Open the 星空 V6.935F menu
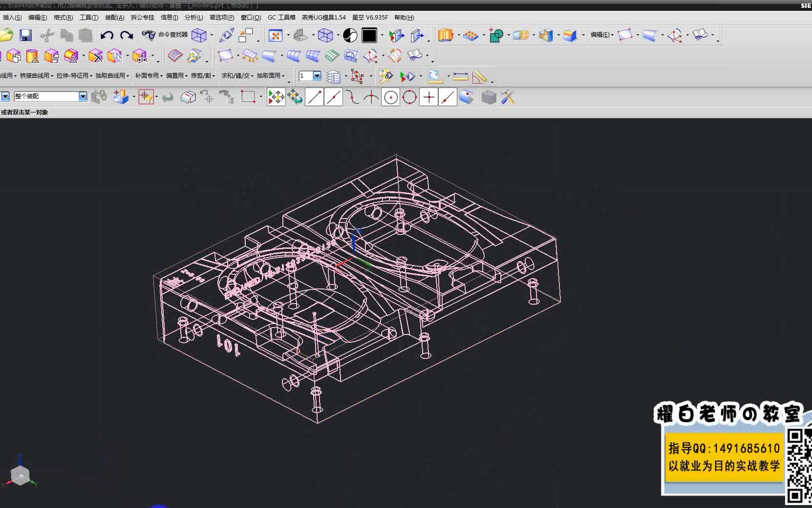812x508 pixels. 370,18
